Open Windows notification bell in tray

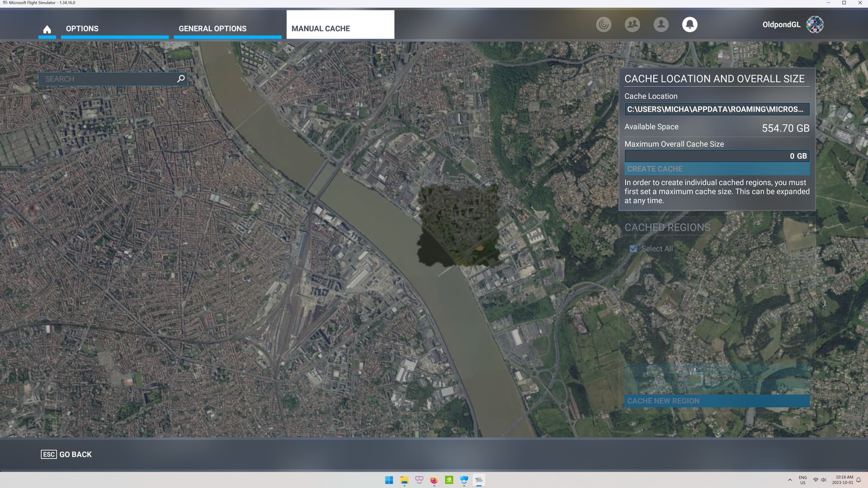click(x=859, y=480)
